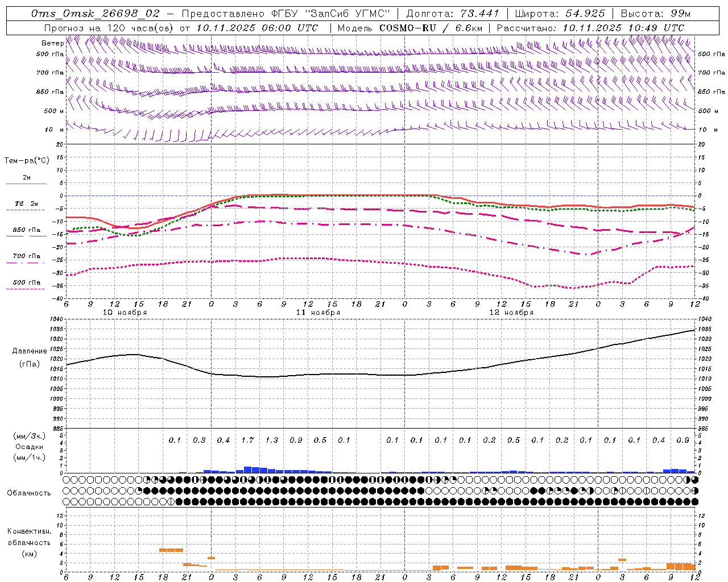Viewport: 728px width, 582px height.
Task: Click the 0.3 precipitation value
Action: 199,440
